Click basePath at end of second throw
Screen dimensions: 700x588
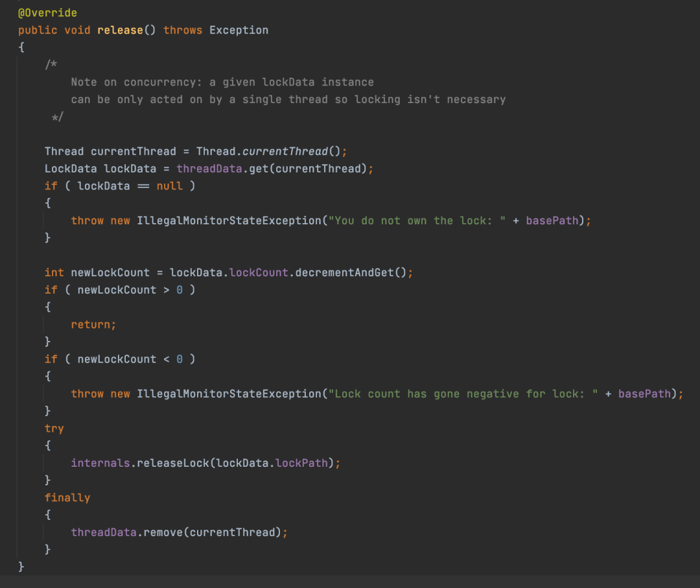click(x=644, y=394)
